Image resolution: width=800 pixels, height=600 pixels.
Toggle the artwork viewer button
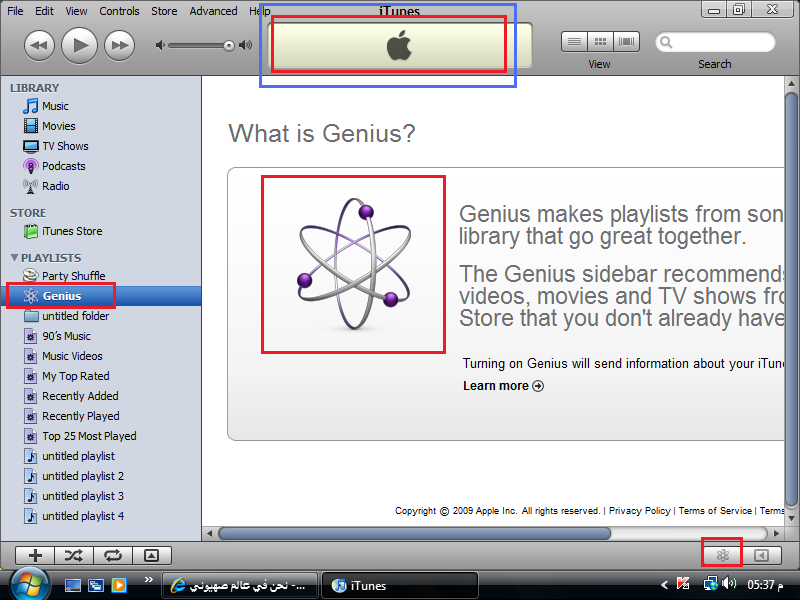pyautogui.click(x=152, y=555)
